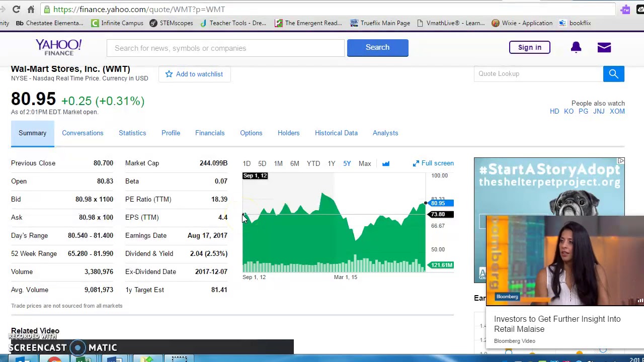Click the Yahoo Finance logo
Screen dimensions: 644x362
pos(58,47)
